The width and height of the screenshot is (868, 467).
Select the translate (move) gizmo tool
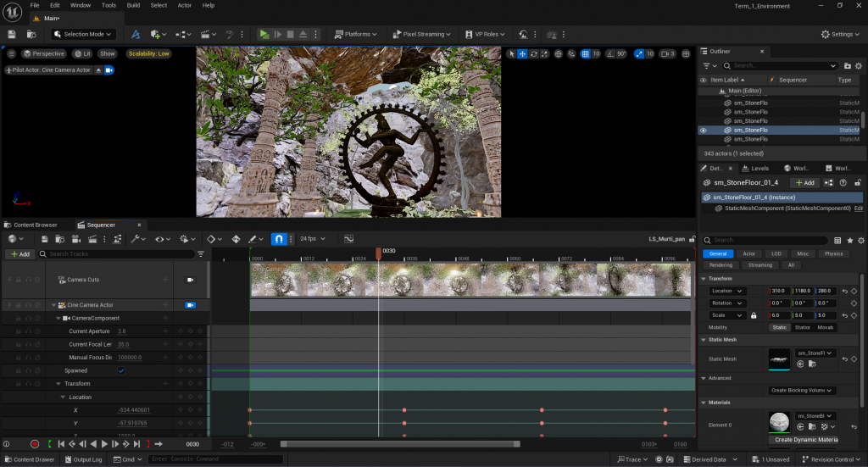click(522, 53)
